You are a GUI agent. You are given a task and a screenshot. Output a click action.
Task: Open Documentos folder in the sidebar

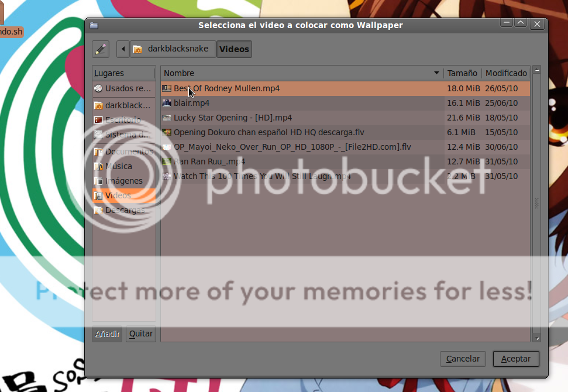tap(123, 152)
